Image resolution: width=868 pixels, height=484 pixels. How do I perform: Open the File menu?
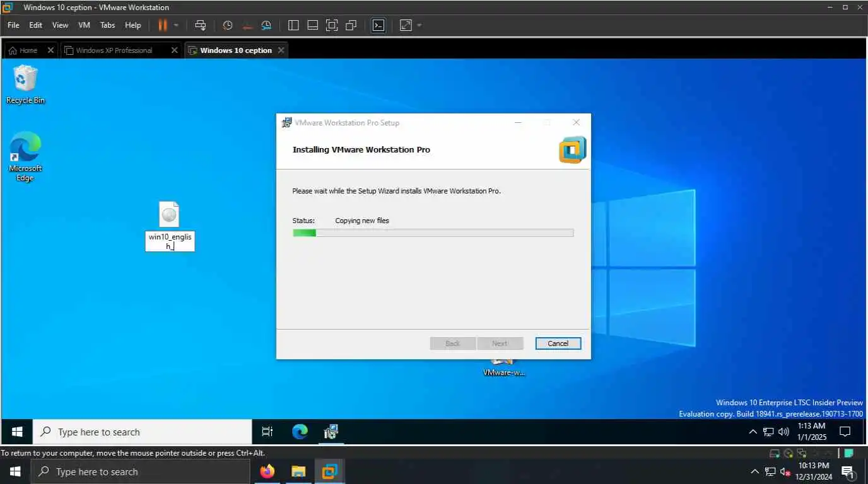13,25
